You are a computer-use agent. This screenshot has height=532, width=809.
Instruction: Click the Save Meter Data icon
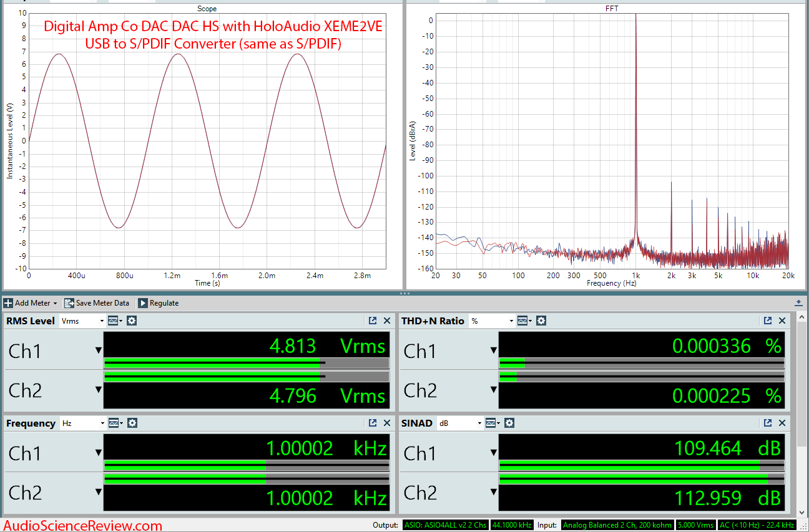coord(69,303)
